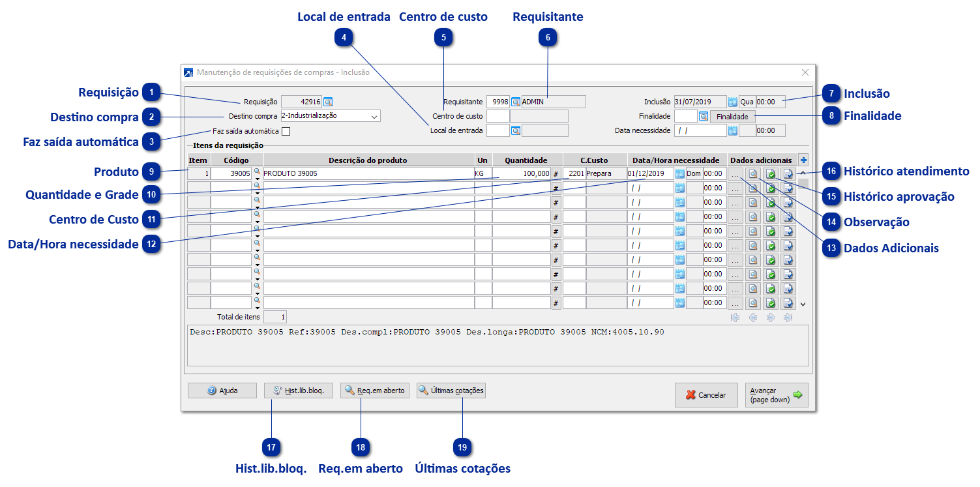Viewport: 980px width, 487px height.
Task: Click the header Data necessidade date field
Action: [x=700, y=130]
